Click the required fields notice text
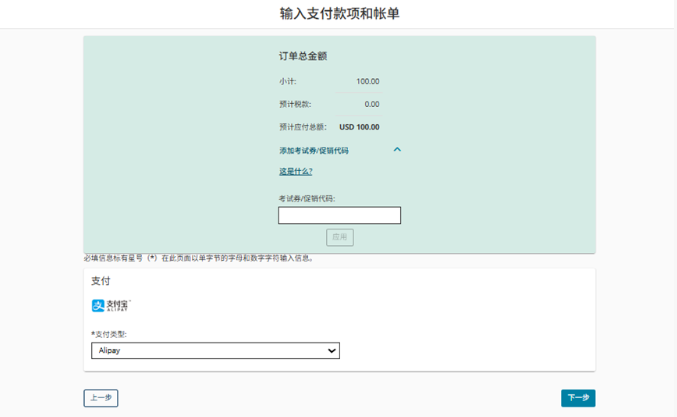677x417 pixels. coord(198,258)
